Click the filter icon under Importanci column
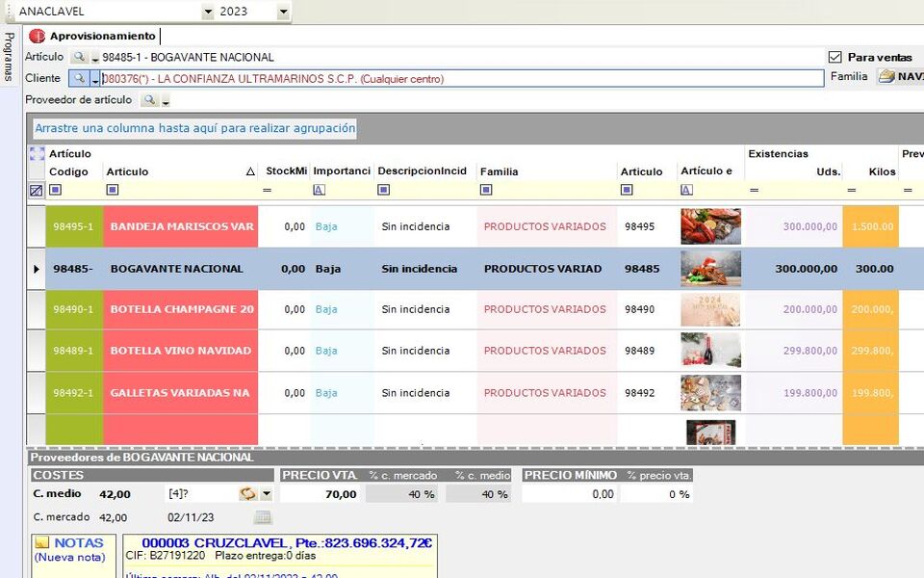Viewport: 924px width, 578px height. point(320,191)
